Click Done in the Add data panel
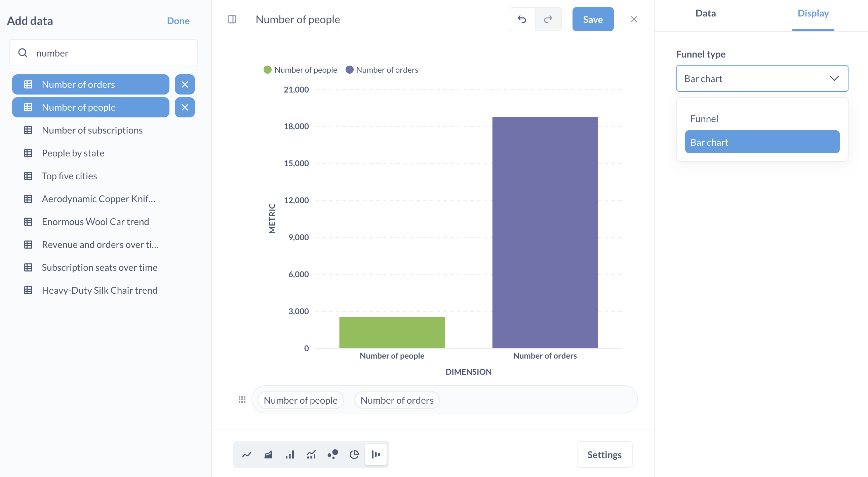Screen dimensions: 868x477 pos(178,21)
